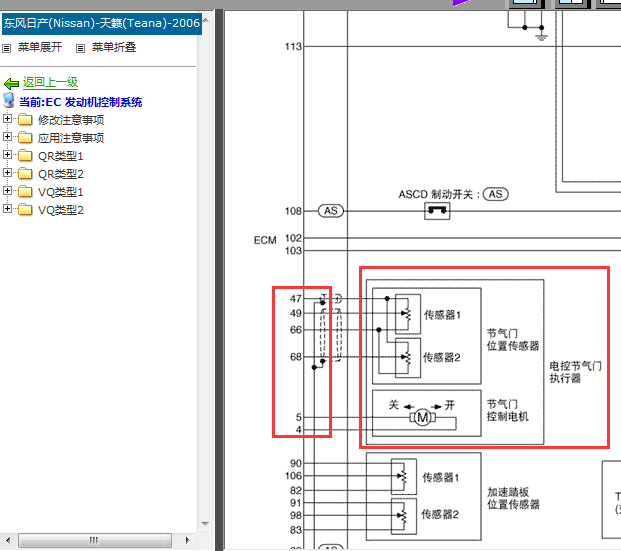The height and width of the screenshot is (551, 621).
Task: Click the horizontal scrollbar thumb
Action: click(x=95, y=540)
